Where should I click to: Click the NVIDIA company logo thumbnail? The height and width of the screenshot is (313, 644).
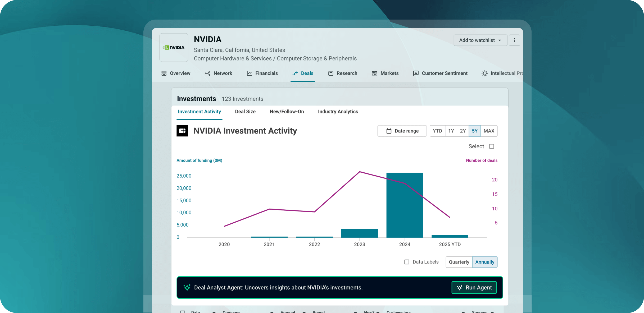(x=174, y=48)
